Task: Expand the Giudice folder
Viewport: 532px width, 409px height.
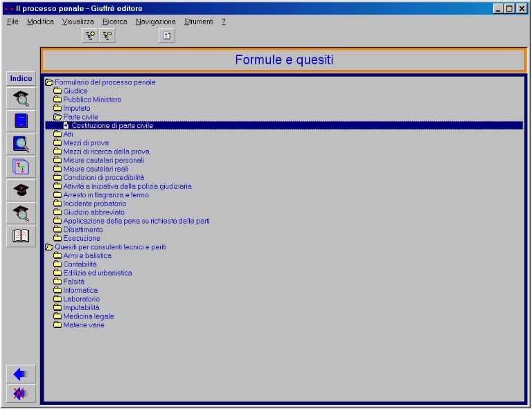Action: click(71, 91)
